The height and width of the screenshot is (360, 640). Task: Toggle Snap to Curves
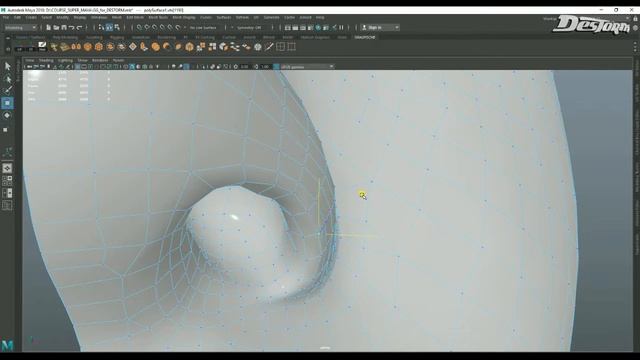tap(147, 27)
